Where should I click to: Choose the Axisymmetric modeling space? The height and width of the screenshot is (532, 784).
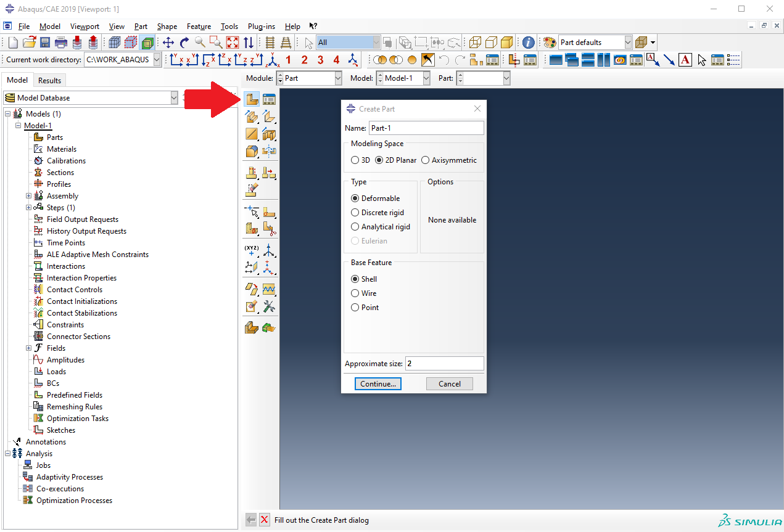click(x=426, y=160)
